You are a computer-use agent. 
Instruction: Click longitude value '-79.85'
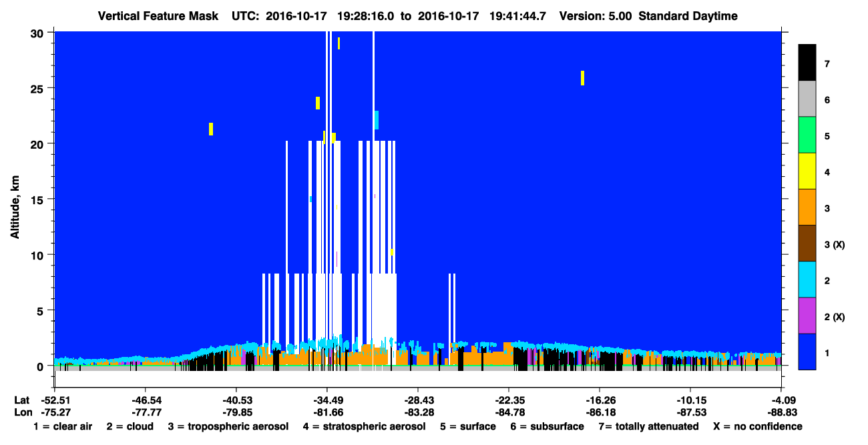tap(236, 412)
